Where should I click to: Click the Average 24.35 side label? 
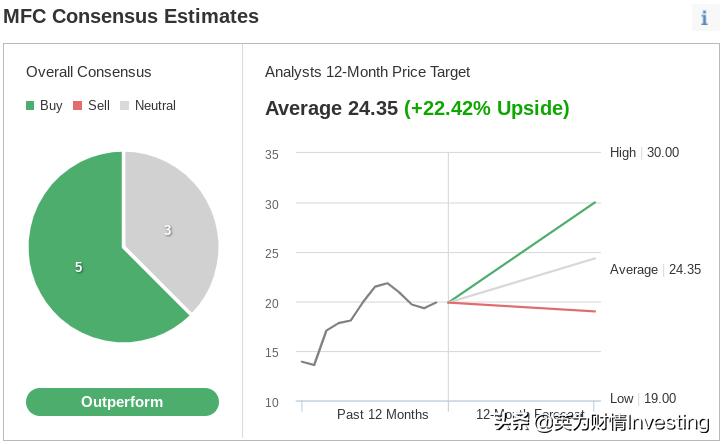click(655, 270)
